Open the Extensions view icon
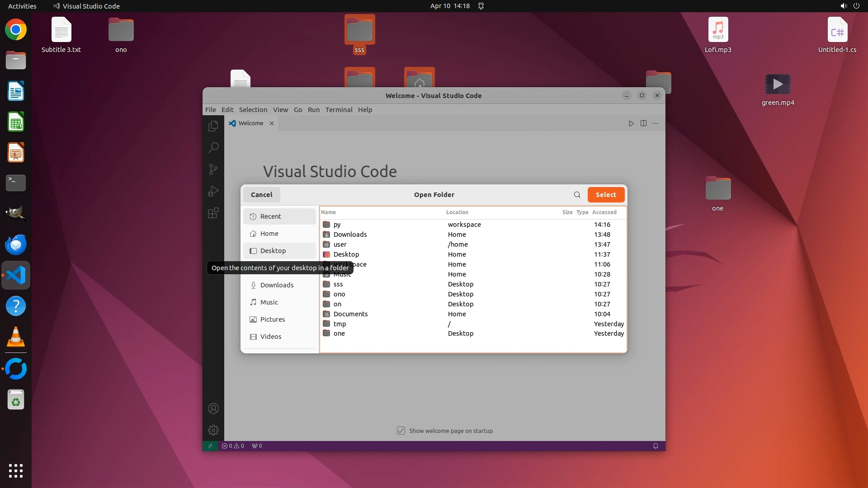The width and height of the screenshot is (868, 488). click(213, 213)
